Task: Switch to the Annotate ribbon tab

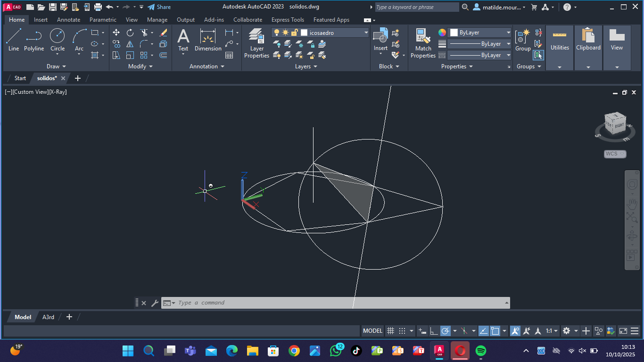Action: [x=68, y=20]
